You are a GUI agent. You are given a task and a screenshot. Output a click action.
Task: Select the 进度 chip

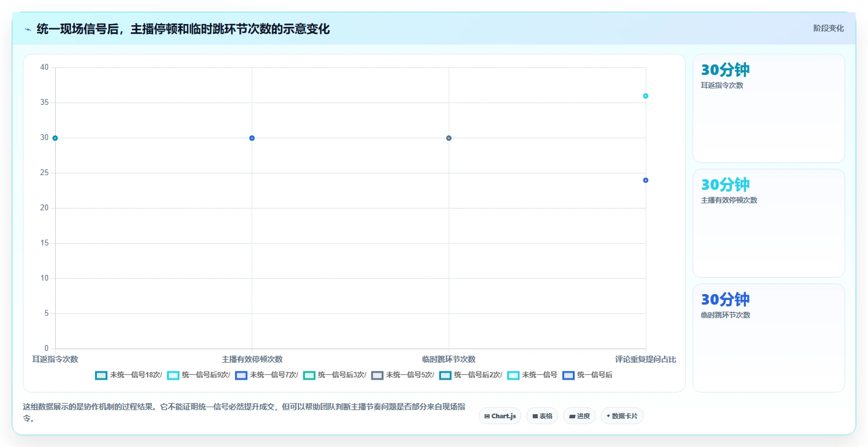click(x=579, y=416)
